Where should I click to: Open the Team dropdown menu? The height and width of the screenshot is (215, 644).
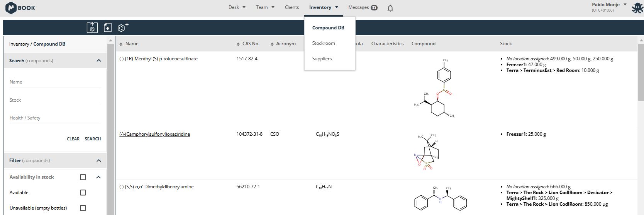265,7
